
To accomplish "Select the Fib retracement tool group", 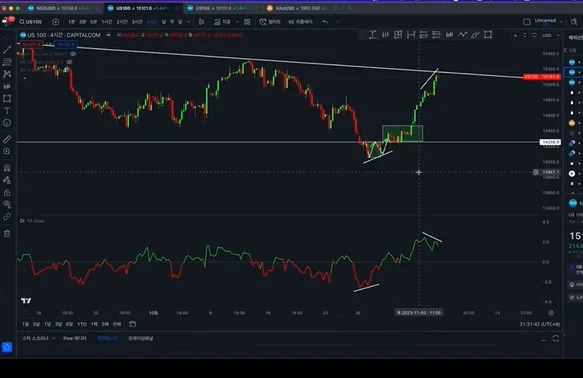I will [7, 62].
